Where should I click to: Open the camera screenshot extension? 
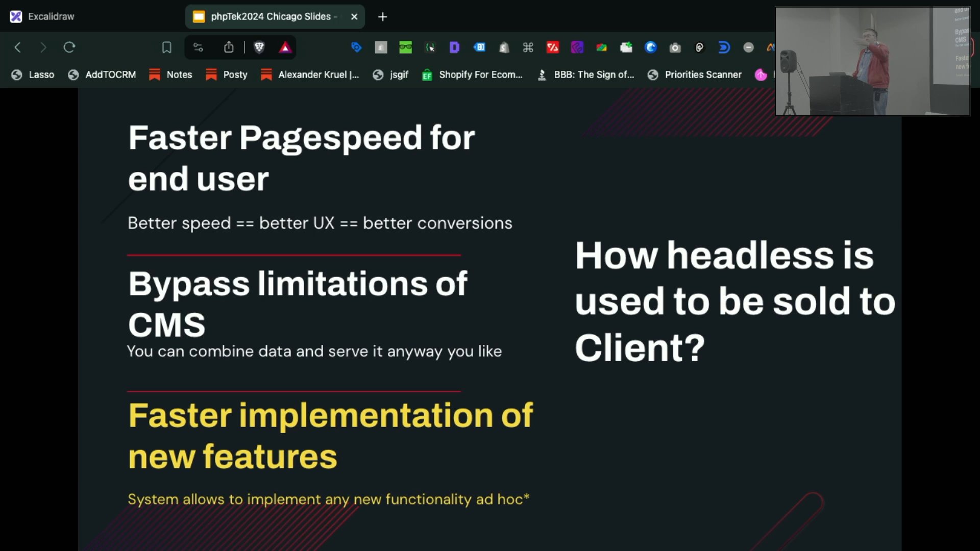(x=675, y=47)
